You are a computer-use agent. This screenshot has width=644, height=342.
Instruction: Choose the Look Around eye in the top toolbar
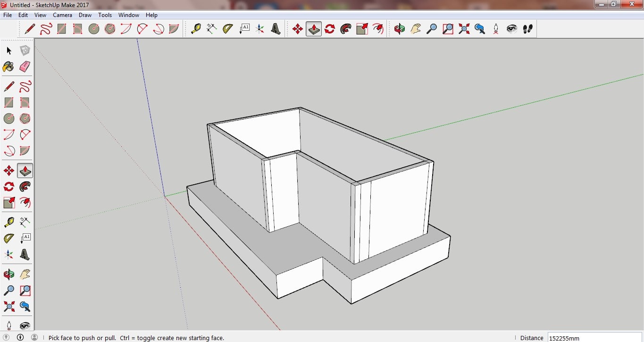pyautogui.click(x=512, y=29)
